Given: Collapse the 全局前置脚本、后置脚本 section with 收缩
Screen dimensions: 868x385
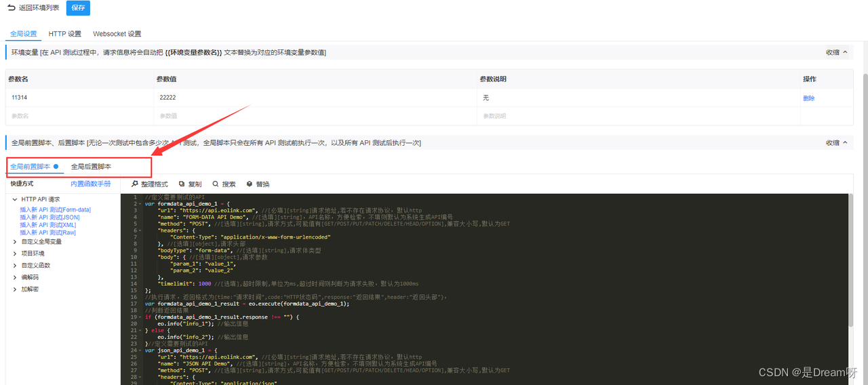Looking at the screenshot, I should [x=836, y=143].
